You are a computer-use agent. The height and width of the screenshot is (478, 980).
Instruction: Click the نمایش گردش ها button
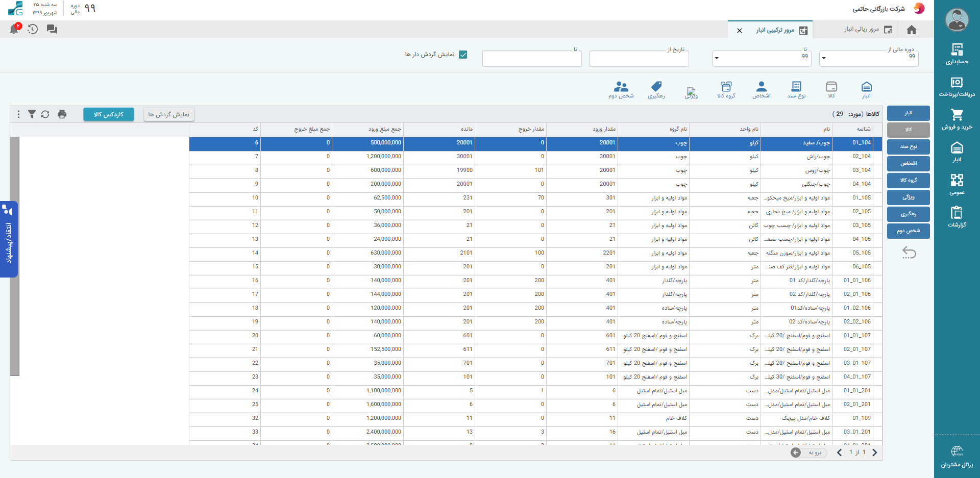pyautogui.click(x=169, y=114)
